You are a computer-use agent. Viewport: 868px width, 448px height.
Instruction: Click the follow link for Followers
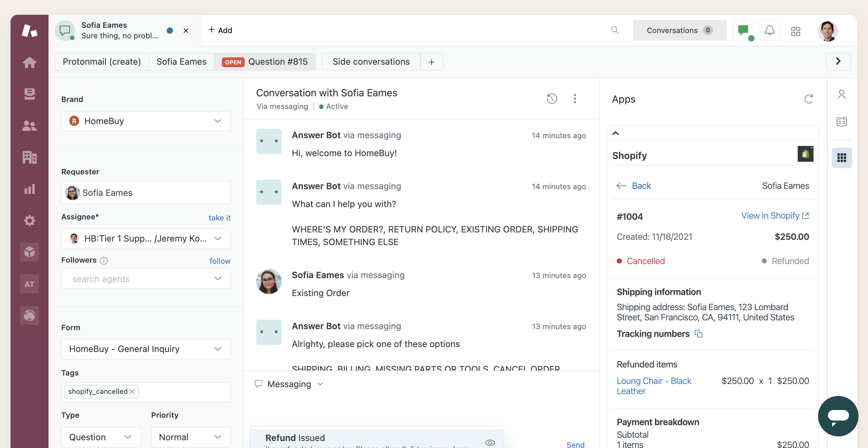coord(220,260)
